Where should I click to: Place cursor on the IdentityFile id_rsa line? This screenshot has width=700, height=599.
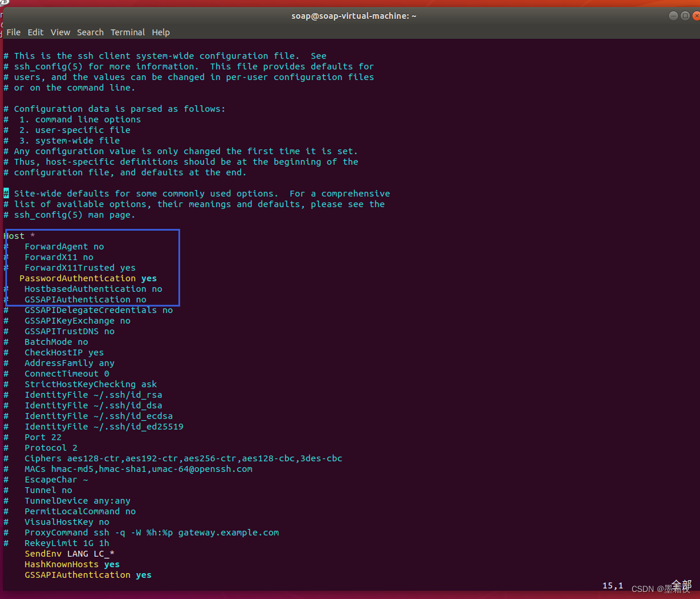point(93,394)
